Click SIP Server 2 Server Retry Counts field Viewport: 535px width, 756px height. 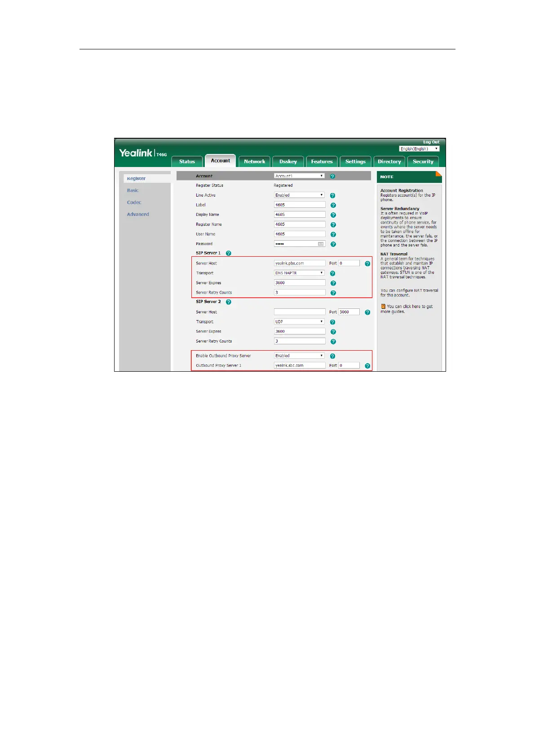tap(300, 341)
